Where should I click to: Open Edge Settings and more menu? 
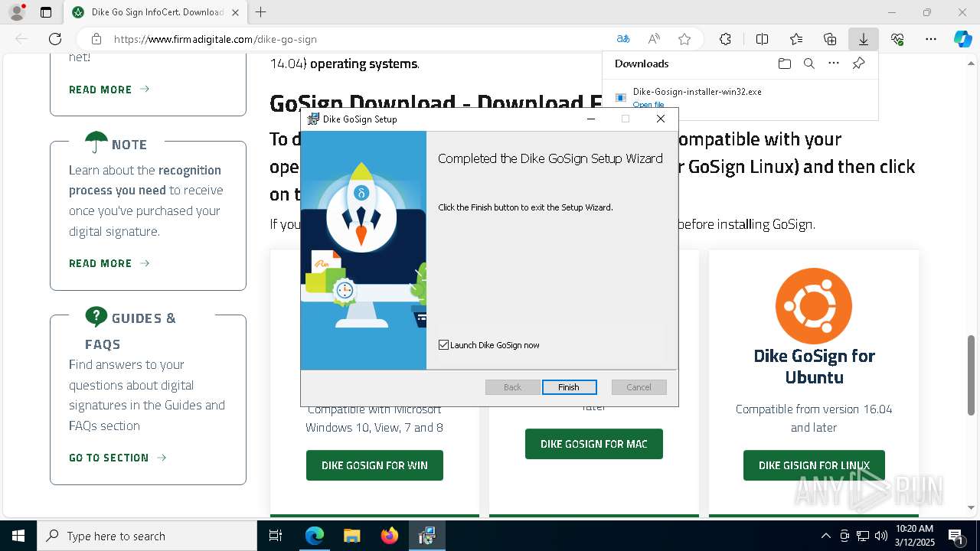tap(931, 39)
